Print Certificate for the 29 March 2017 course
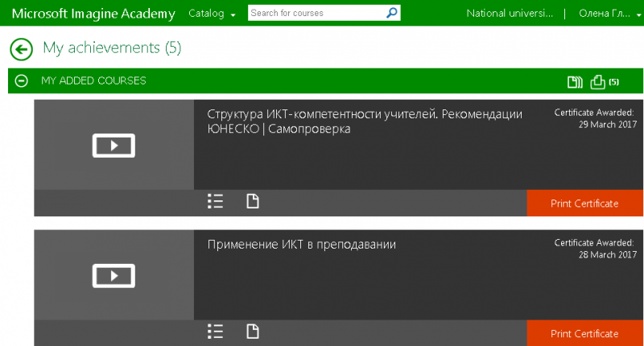The height and width of the screenshot is (346, 644). pos(585,203)
